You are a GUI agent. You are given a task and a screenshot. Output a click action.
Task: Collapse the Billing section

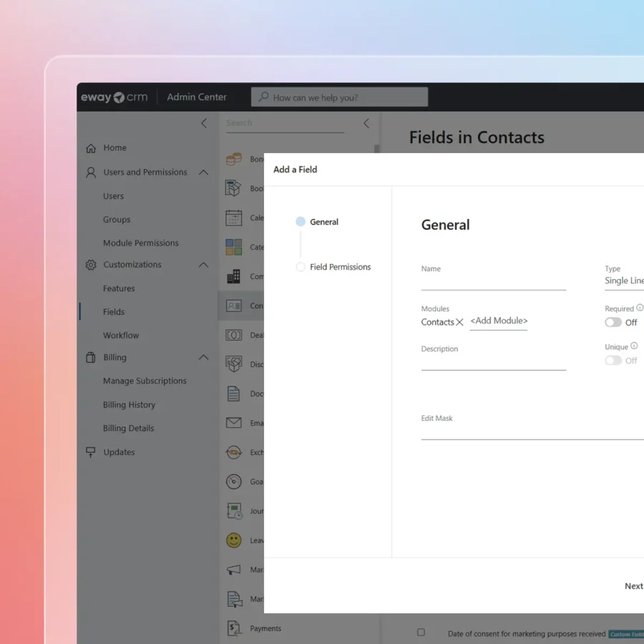click(203, 357)
